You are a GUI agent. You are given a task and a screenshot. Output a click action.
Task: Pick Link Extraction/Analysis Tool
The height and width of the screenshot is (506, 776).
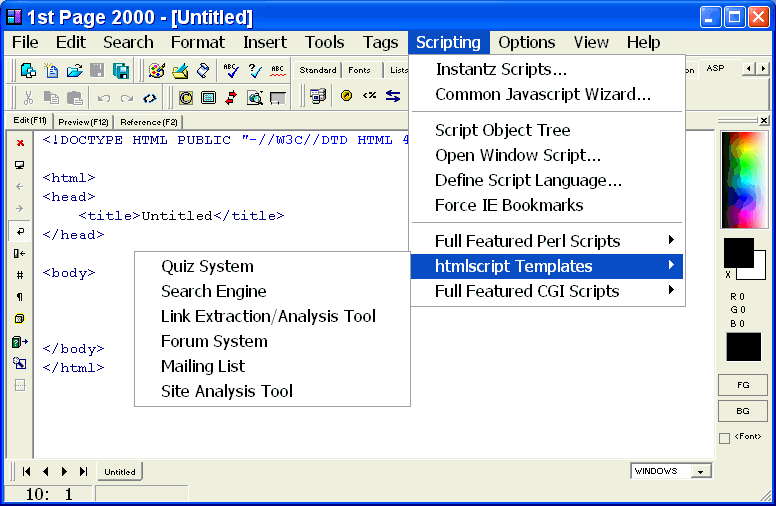coord(272,316)
